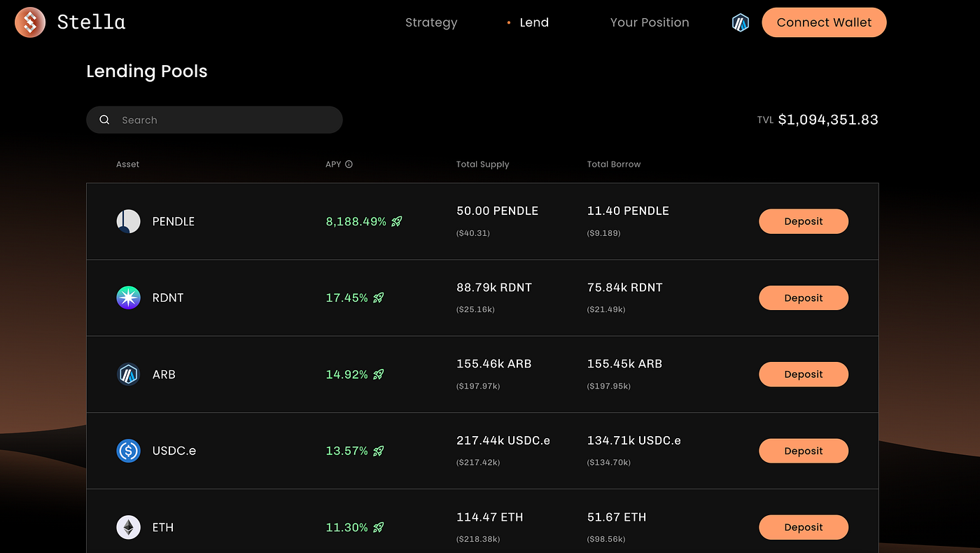Click the ($9.189) borrow dollar value
Screen dimensions: 980x553
pyautogui.click(x=604, y=233)
